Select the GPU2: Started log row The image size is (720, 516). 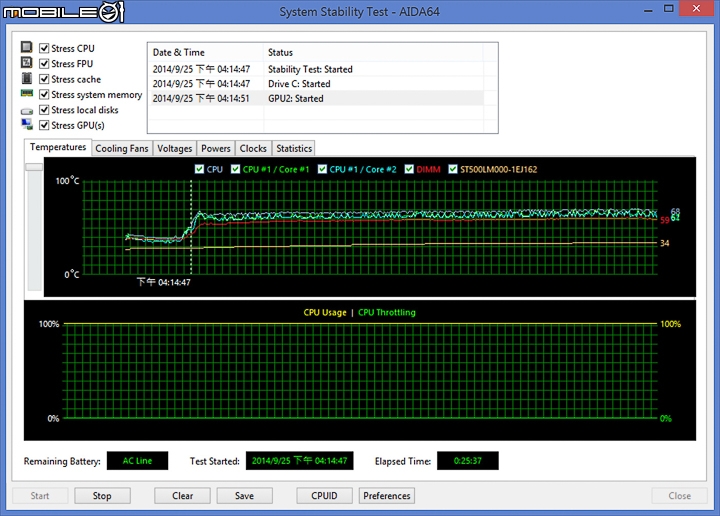(316, 99)
